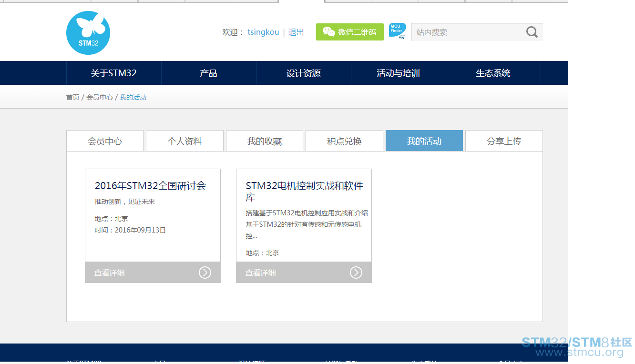Viewport: 635px width, 364px height.
Task: Click the WeChat icon in green button
Action: pos(328,32)
